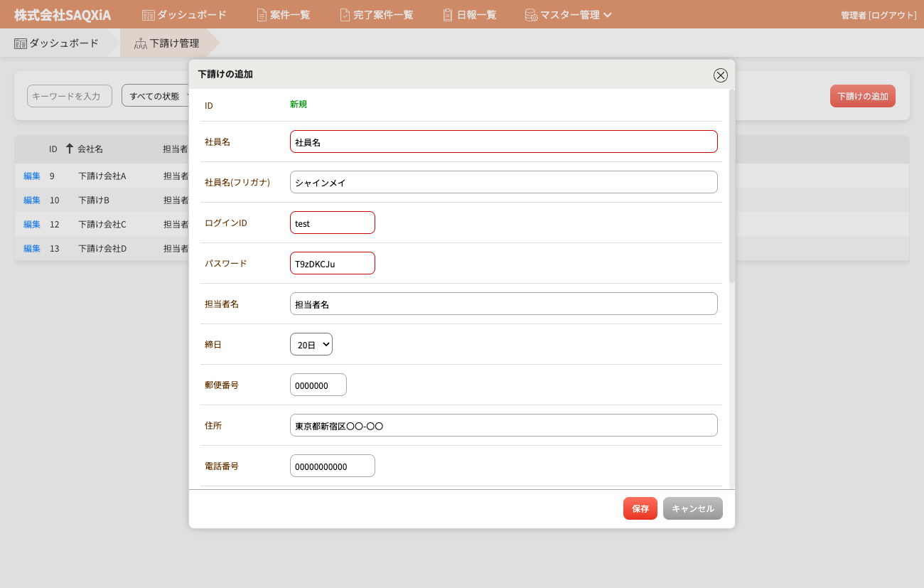This screenshot has height=588, width=924.
Task: Expand the マスター管理 menu chevron
Action: 608,15
